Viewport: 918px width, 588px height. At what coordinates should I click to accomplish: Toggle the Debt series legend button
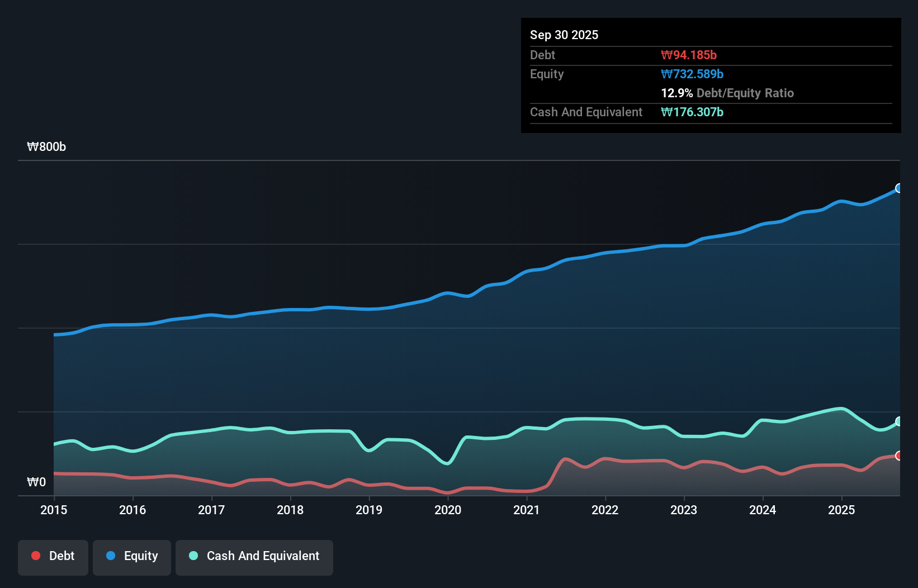click(x=53, y=557)
